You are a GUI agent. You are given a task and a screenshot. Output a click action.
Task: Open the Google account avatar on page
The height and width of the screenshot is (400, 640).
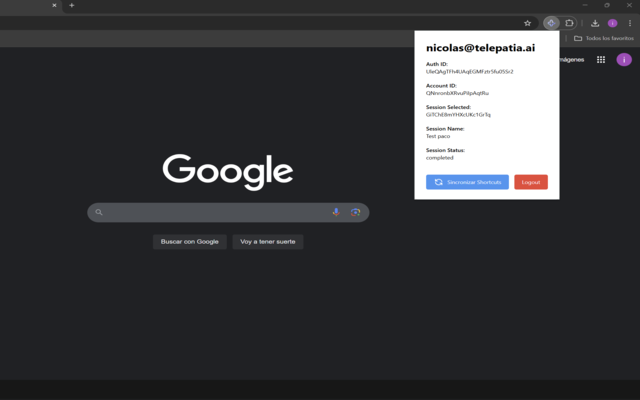pyautogui.click(x=624, y=60)
